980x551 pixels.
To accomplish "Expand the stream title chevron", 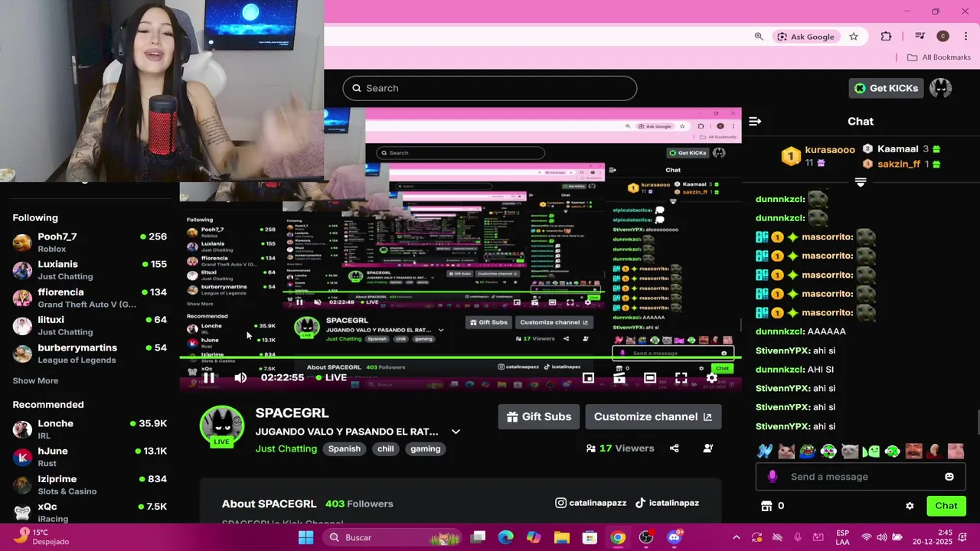I will (x=456, y=432).
